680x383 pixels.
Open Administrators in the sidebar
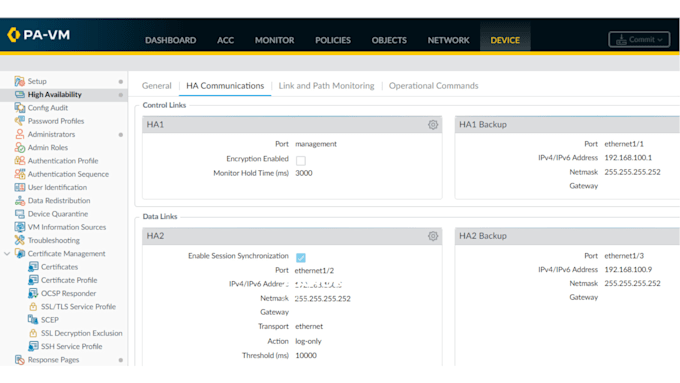[x=51, y=134]
